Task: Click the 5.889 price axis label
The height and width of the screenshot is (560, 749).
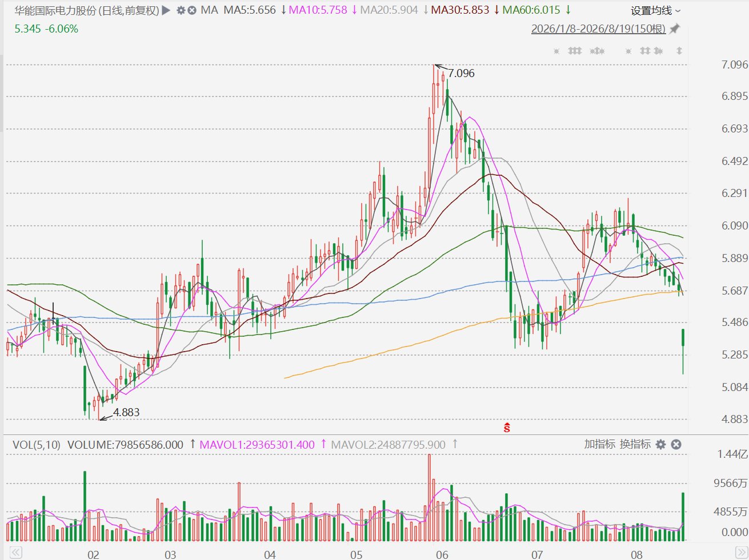Action: 735,258
